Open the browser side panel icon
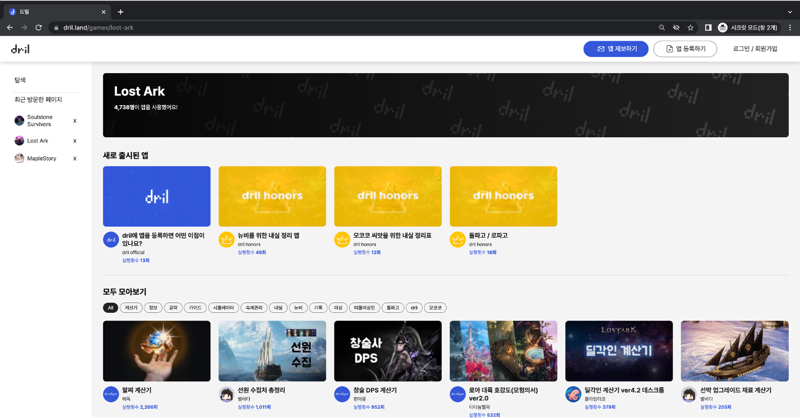 pyautogui.click(x=708, y=28)
